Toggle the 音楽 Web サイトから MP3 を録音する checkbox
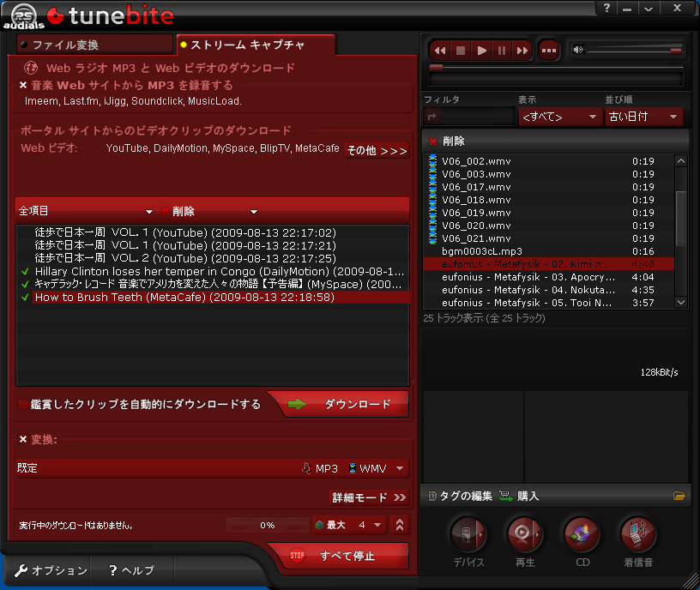This screenshot has width=700, height=590. click(23, 85)
